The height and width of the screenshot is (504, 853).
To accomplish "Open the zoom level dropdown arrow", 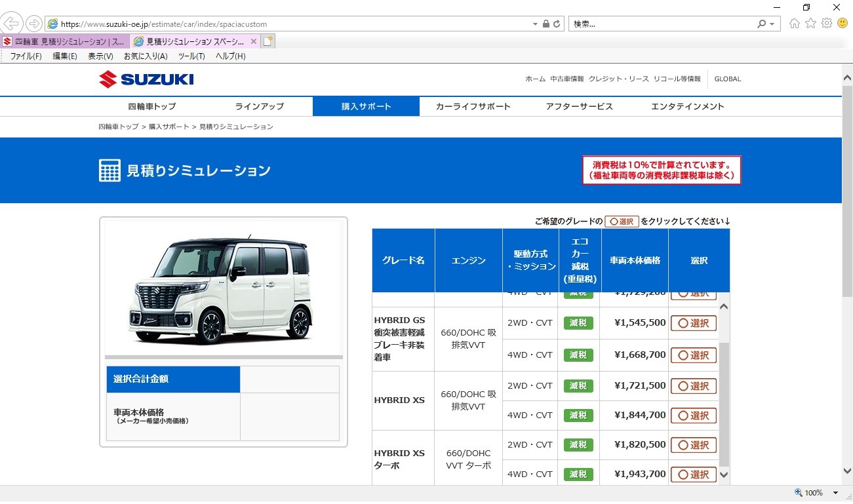I will (835, 493).
